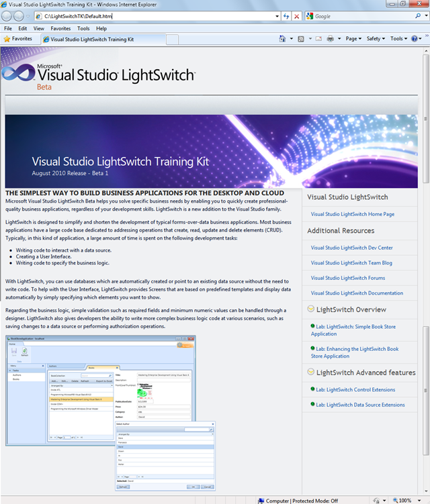The image size is (430, 504).
Task: Open the Print dropdown arrow
Action: pos(339,38)
